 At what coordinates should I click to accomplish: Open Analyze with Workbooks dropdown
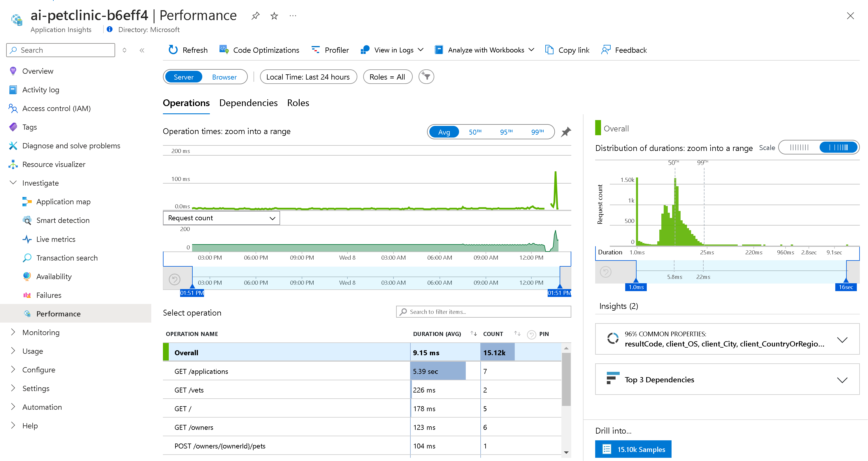coord(484,50)
